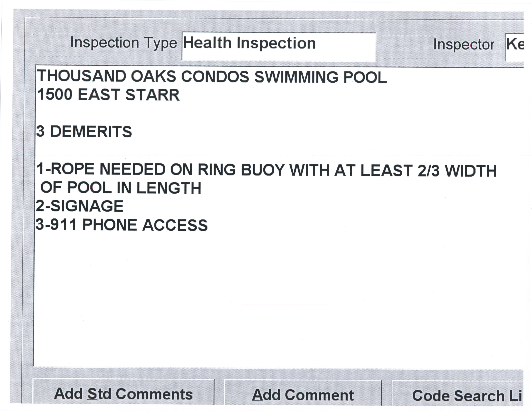Click the Inspector label text
Screen dimensions: 532x411
(463, 45)
